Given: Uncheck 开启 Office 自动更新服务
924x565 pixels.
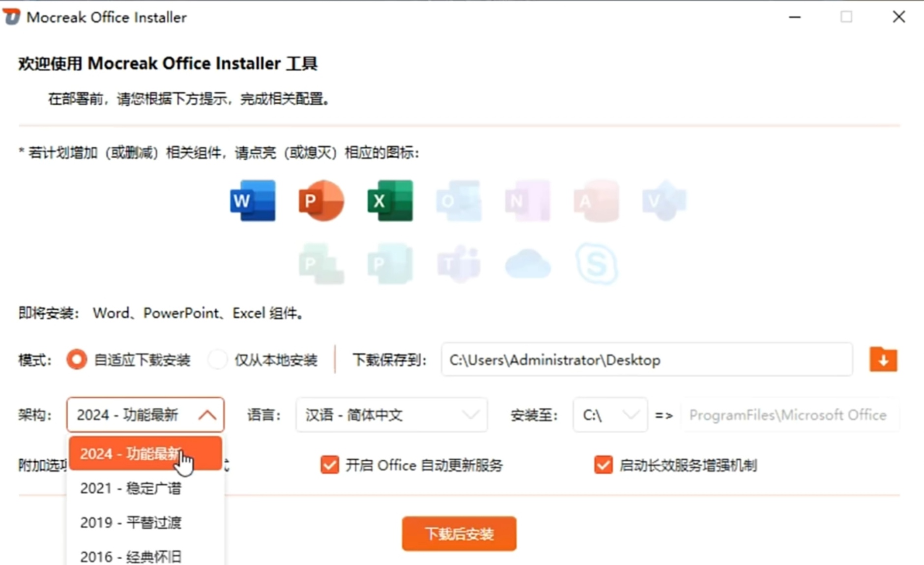Looking at the screenshot, I should (330, 465).
